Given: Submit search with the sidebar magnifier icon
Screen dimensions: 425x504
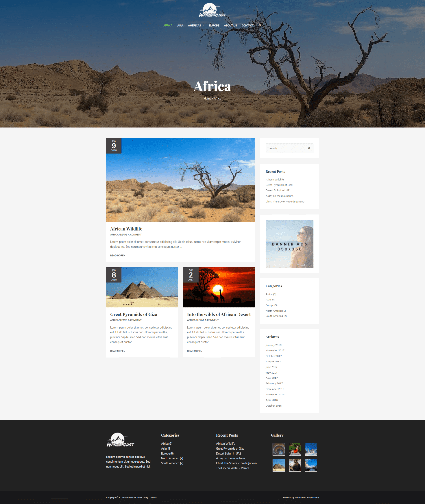Looking at the screenshot, I should 309,148.
